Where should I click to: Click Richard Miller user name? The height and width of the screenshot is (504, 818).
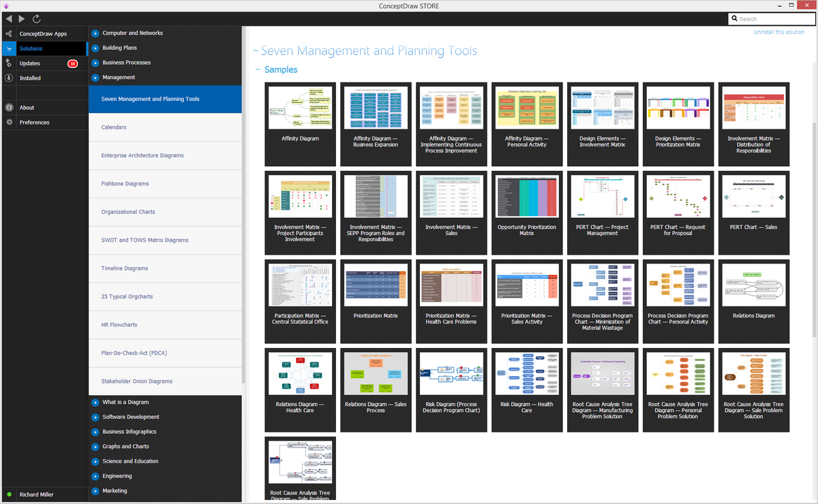coord(37,494)
